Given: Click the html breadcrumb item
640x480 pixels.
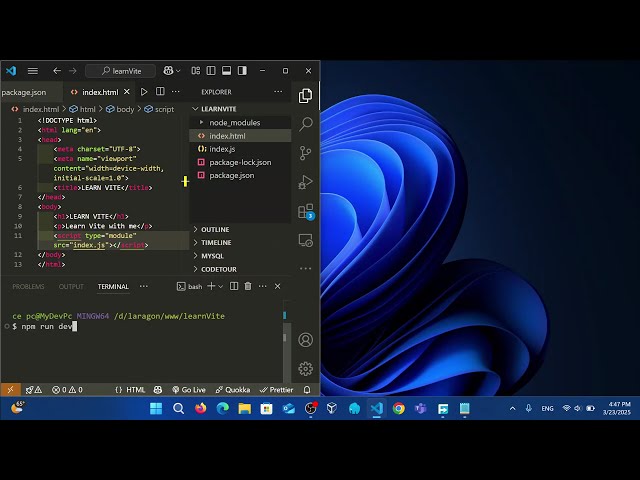Looking at the screenshot, I should click(x=82, y=109).
